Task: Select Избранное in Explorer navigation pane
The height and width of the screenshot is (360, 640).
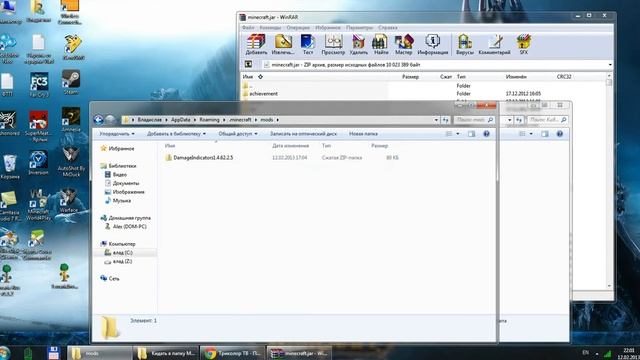Action: point(118,149)
